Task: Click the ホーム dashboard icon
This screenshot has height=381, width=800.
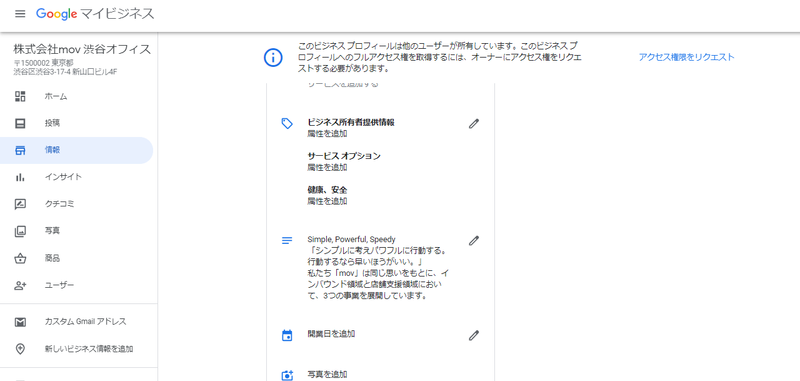Action: (x=20, y=96)
